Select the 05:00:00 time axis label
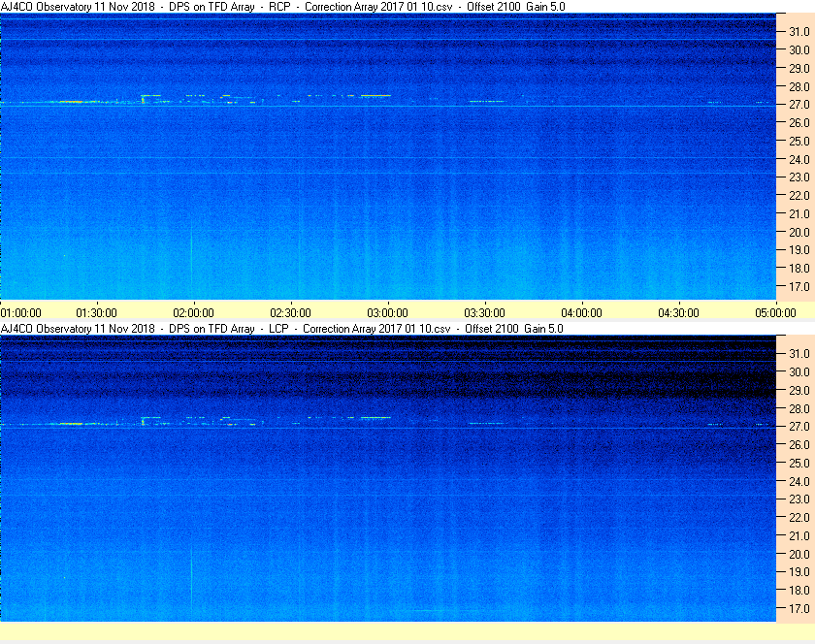The width and height of the screenshot is (815, 644). pos(775,313)
